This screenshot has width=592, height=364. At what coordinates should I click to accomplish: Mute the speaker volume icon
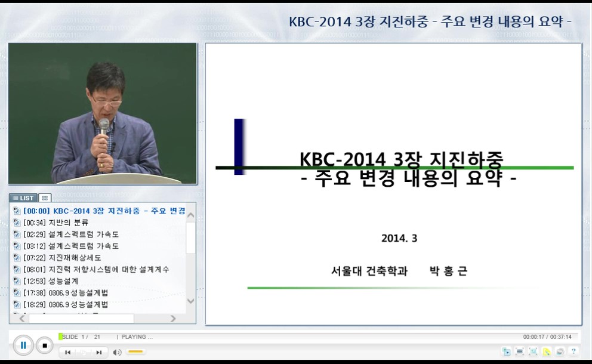tap(117, 352)
